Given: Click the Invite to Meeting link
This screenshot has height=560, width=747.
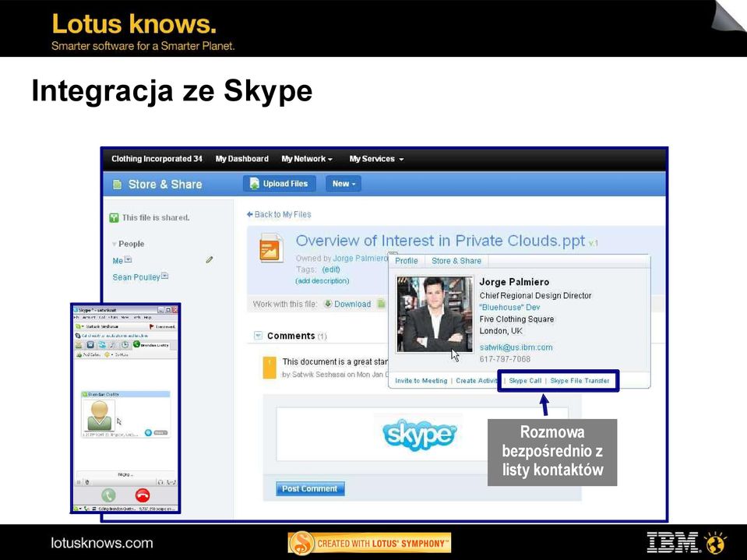Looking at the screenshot, I should [x=421, y=381].
